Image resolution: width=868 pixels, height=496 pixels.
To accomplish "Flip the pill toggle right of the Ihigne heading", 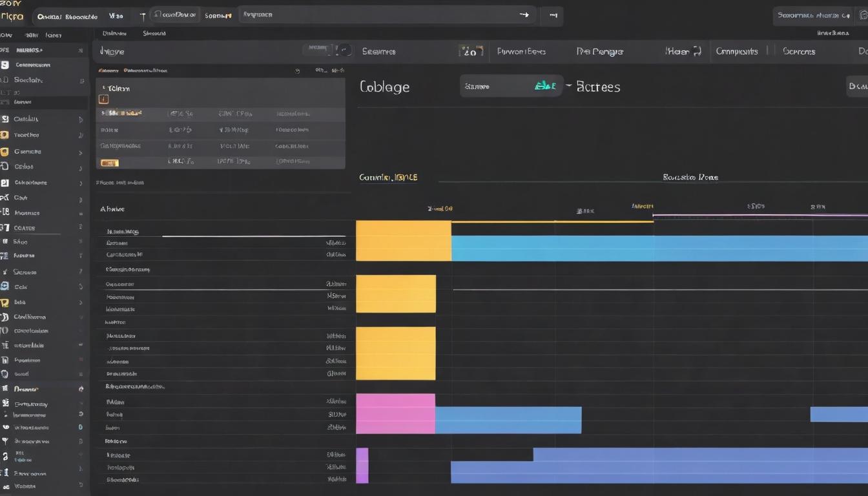I will [345, 50].
